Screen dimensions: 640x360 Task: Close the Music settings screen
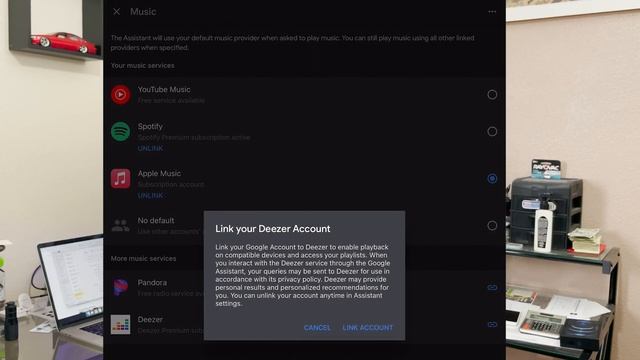[116, 11]
